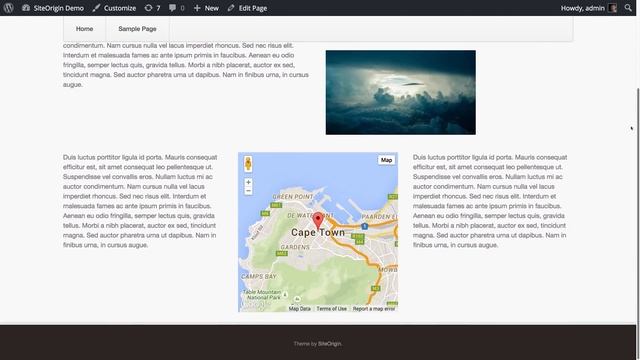640x360 pixels.
Task: Follow the SiteOrigin footer link
Action: (x=329, y=344)
